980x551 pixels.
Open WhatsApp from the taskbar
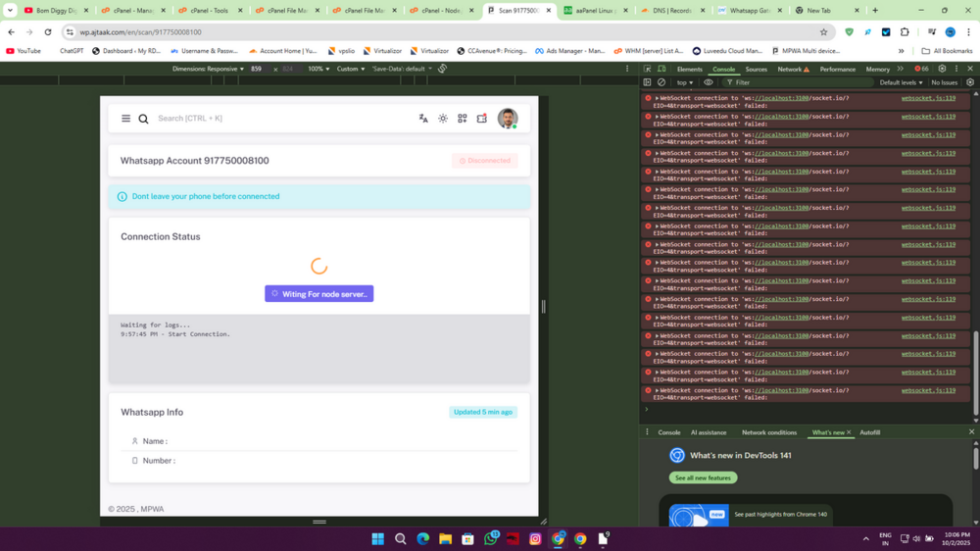pos(491,539)
